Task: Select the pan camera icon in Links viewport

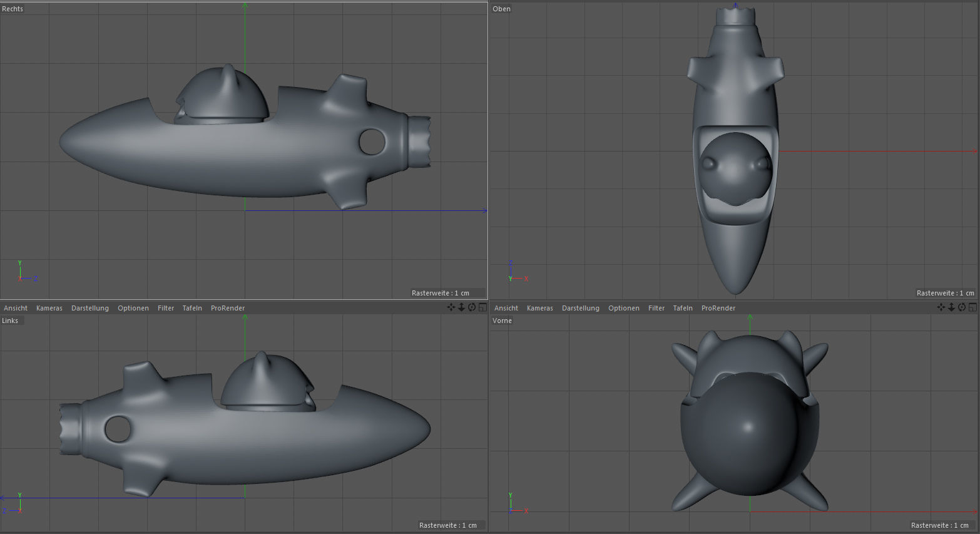Action: (451, 307)
